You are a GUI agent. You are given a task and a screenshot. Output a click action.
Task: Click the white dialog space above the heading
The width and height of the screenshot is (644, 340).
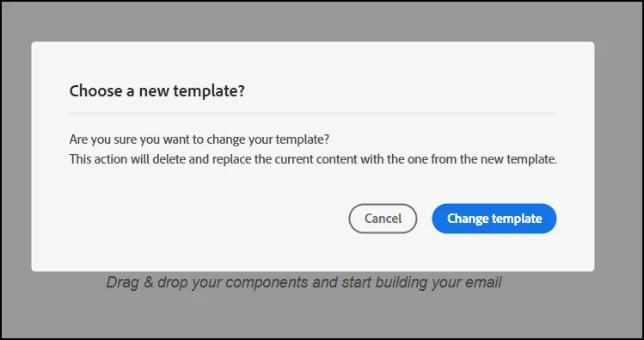pos(313,62)
